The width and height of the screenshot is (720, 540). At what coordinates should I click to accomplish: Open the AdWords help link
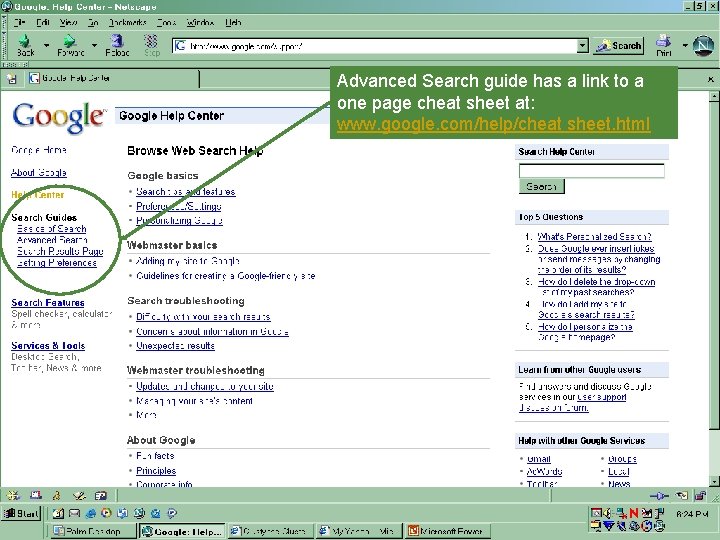click(x=544, y=472)
